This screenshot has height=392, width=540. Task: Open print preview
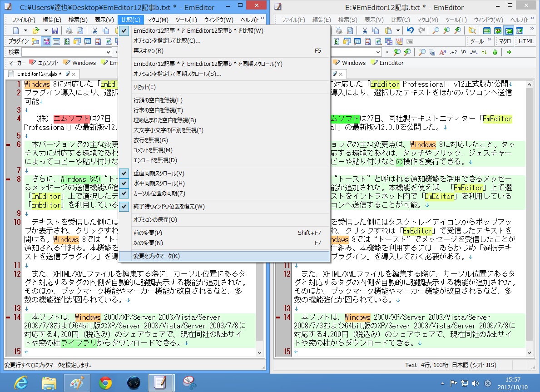point(80,30)
